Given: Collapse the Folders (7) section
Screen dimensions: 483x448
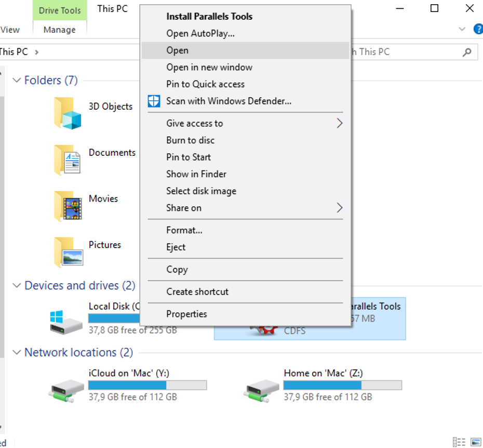Looking at the screenshot, I should [17, 81].
